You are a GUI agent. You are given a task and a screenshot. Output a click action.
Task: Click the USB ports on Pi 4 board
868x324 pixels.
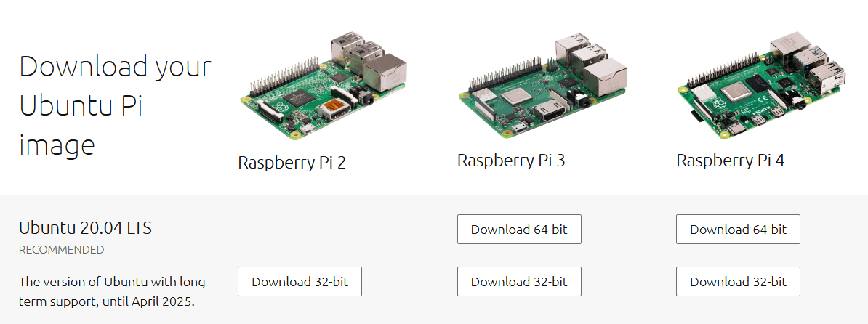click(821, 68)
